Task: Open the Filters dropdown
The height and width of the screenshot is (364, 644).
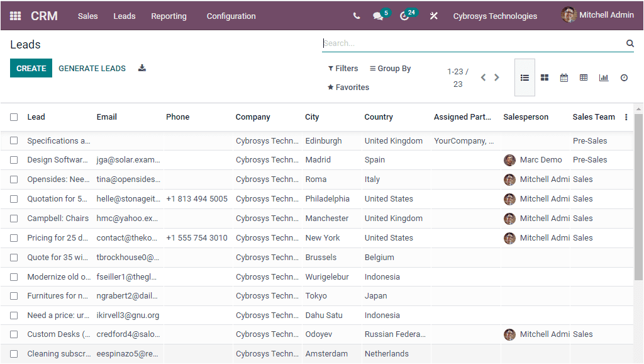Action: coord(342,68)
